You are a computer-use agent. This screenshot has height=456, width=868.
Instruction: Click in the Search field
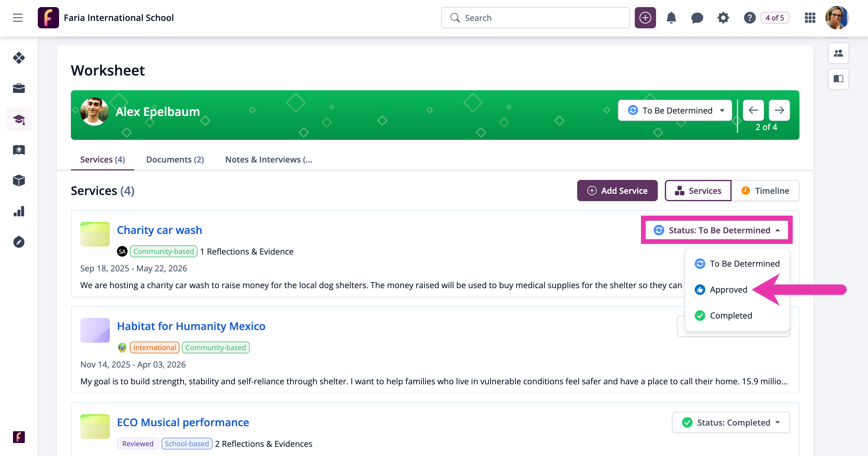tap(535, 17)
